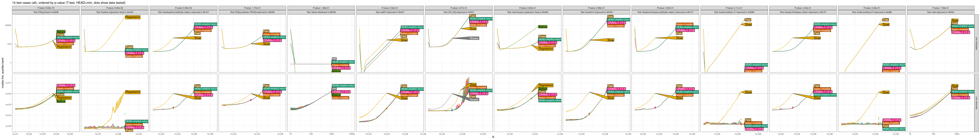Screen dimensions: 980x140
Task: Click the 'PR' label in fwrite kilobytes plot
Action: (x=334, y=59)
